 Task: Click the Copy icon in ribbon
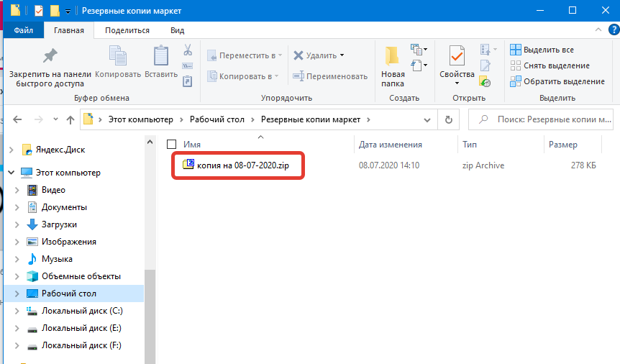point(118,58)
